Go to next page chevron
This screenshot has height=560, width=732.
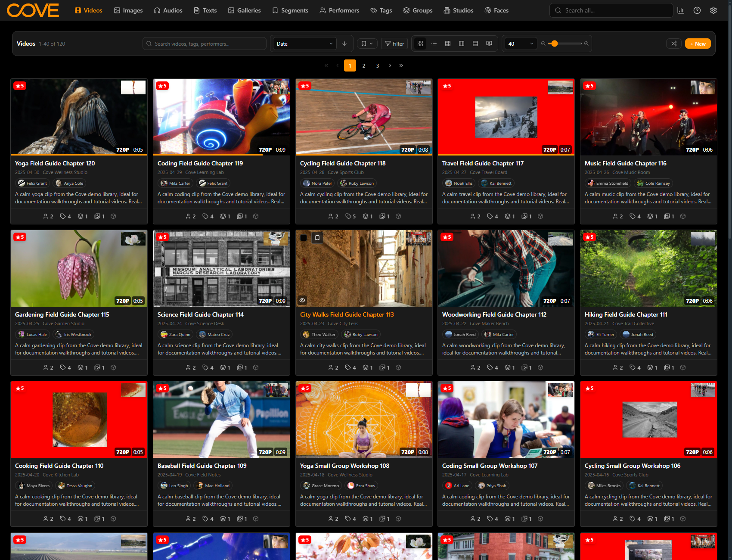(390, 65)
